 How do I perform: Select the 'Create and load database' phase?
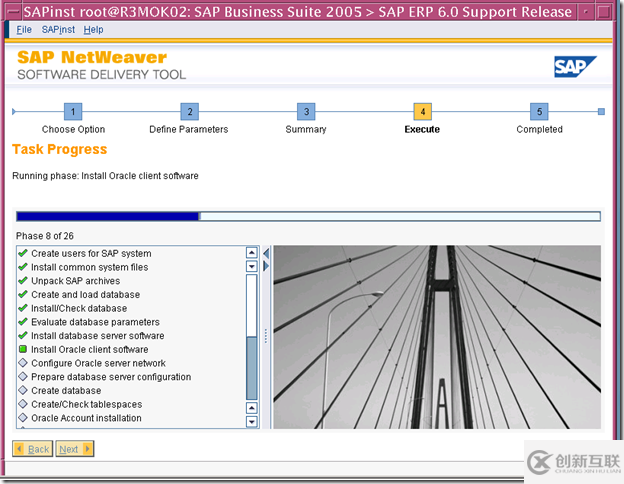point(86,295)
